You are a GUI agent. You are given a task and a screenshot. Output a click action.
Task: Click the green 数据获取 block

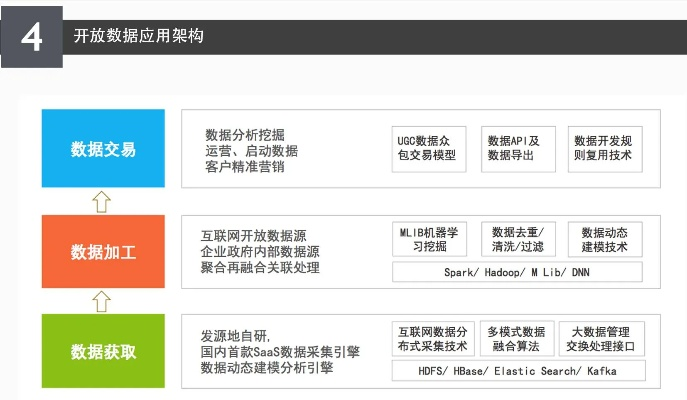click(x=103, y=351)
